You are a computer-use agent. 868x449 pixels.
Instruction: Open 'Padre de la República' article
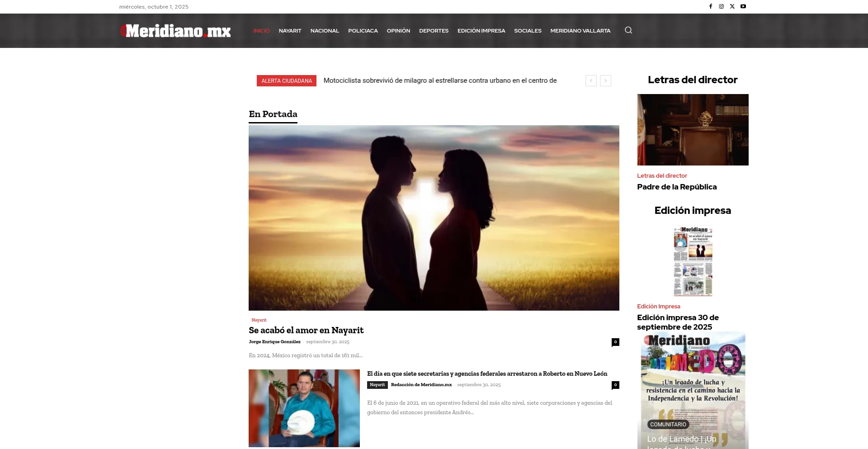[x=677, y=187]
